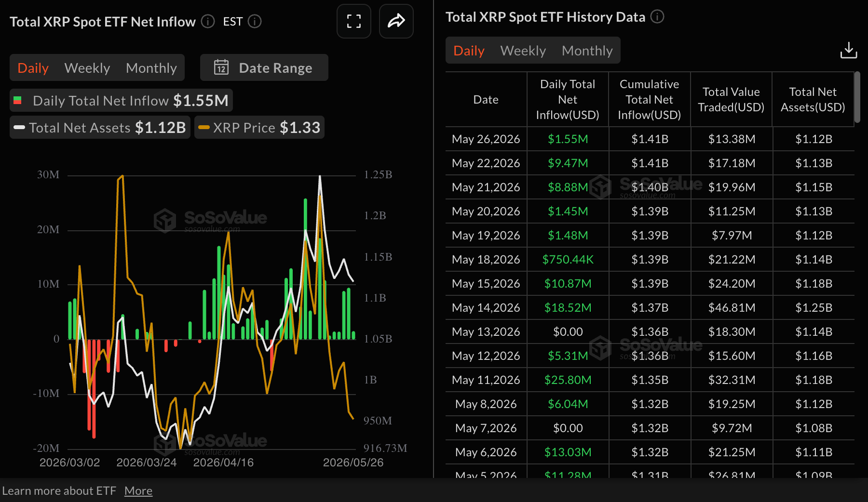This screenshot has height=502, width=868.
Task: Click Total Net Assets(USD) column header
Action: tap(813, 99)
